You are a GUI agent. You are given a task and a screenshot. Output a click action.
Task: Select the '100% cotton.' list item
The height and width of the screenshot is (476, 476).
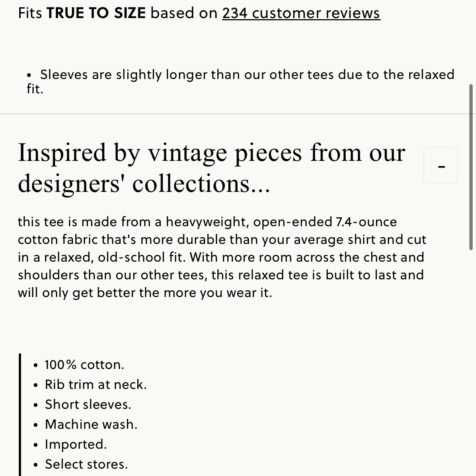click(x=84, y=365)
